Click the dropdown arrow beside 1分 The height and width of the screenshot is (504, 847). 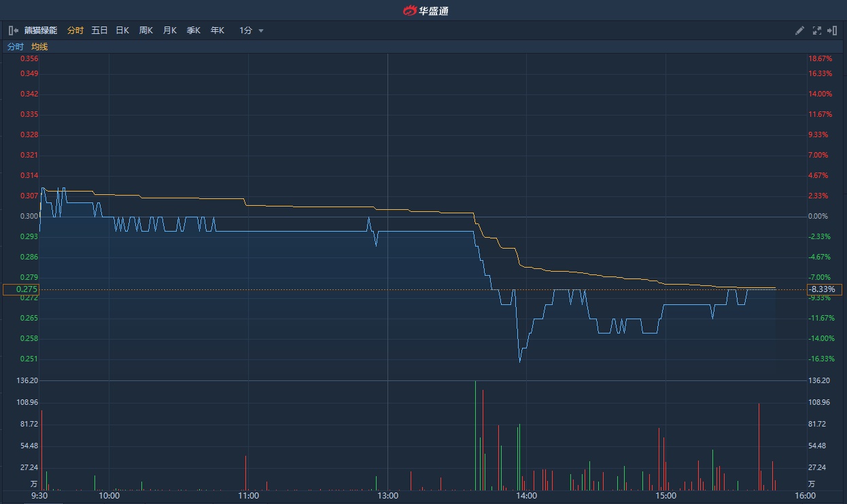point(261,31)
